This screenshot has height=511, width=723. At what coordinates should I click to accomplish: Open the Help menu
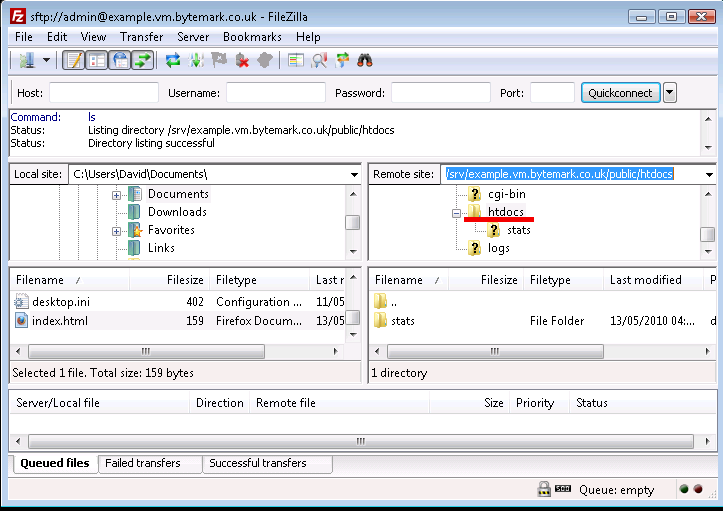click(308, 37)
